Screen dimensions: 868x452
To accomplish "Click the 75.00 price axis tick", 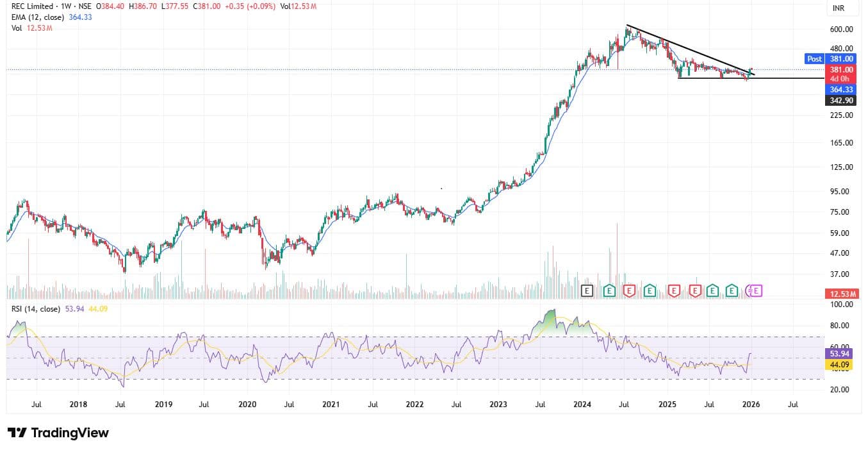I will tap(841, 212).
